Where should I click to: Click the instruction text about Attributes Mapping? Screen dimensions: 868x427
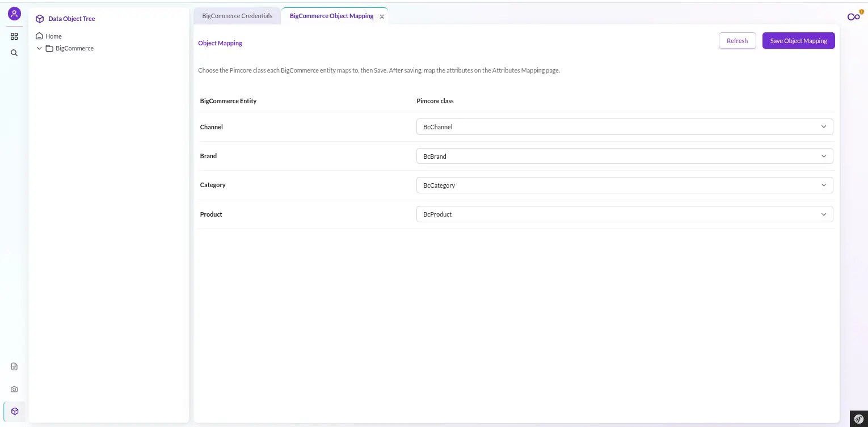tap(379, 70)
